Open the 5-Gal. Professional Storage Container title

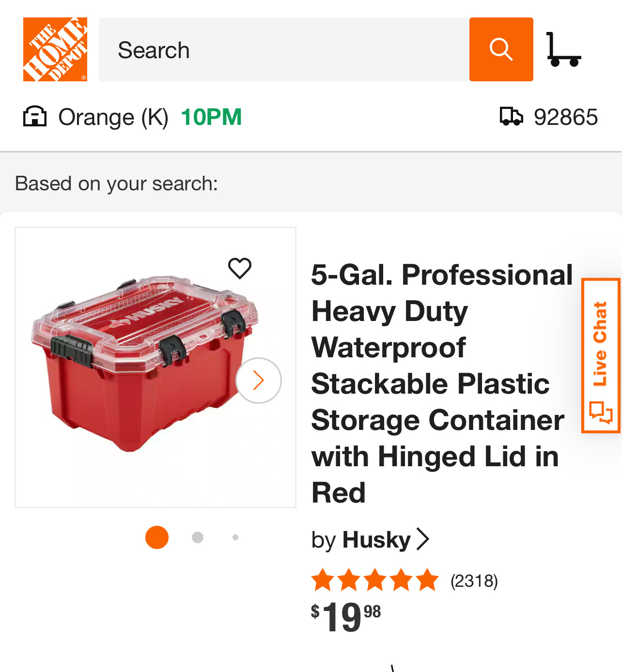(x=441, y=383)
